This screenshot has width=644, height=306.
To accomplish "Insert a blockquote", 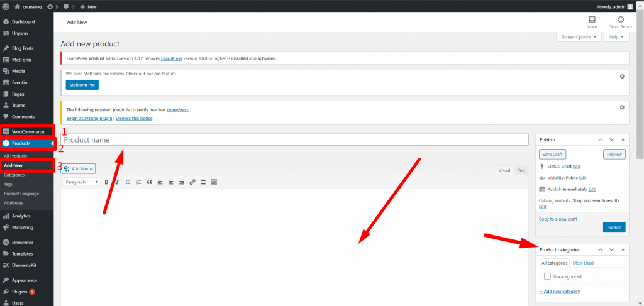I will tap(150, 182).
